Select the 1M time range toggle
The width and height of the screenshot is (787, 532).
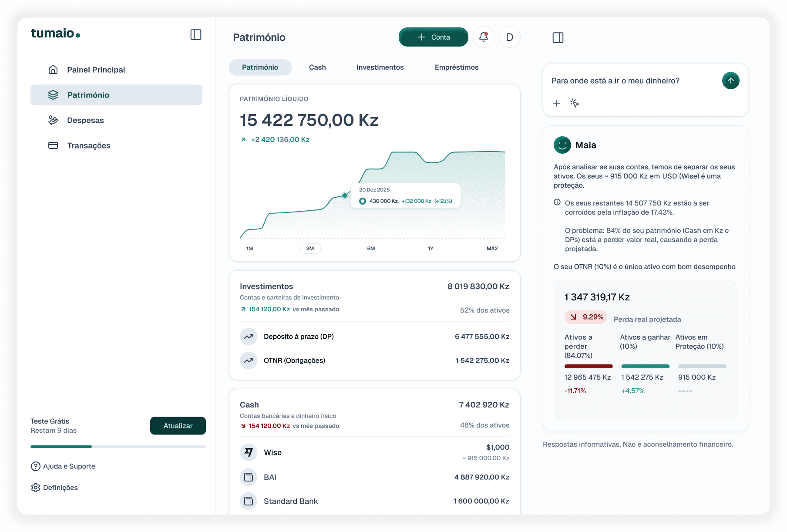(249, 249)
